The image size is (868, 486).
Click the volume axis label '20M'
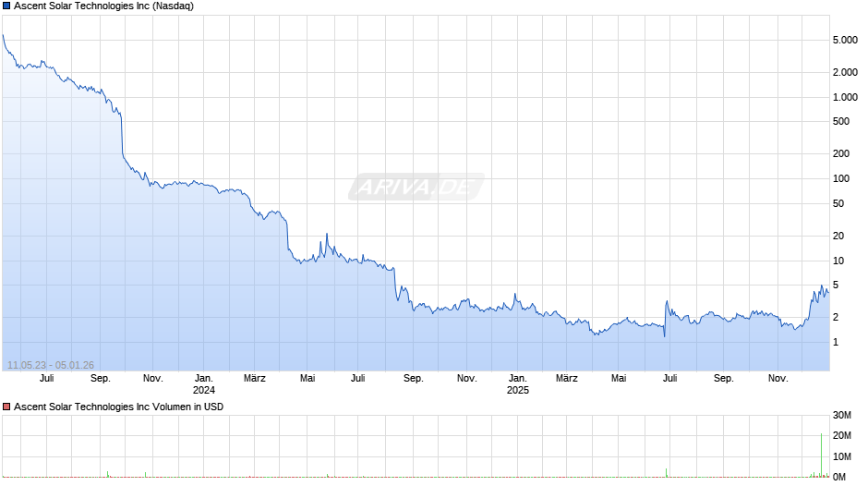tap(841, 435)
